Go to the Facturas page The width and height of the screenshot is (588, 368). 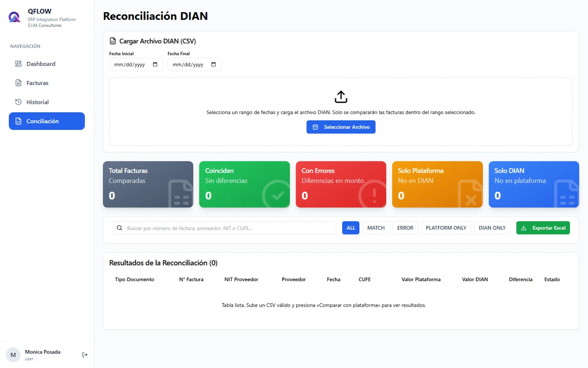click(47, 83)
